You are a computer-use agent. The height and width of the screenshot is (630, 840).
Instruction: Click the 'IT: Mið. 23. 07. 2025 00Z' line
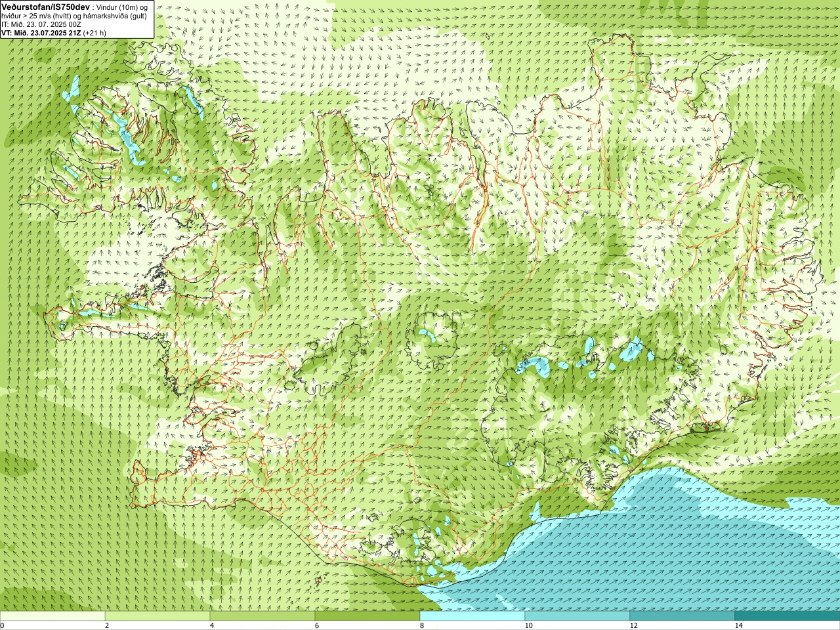(41, 24)
